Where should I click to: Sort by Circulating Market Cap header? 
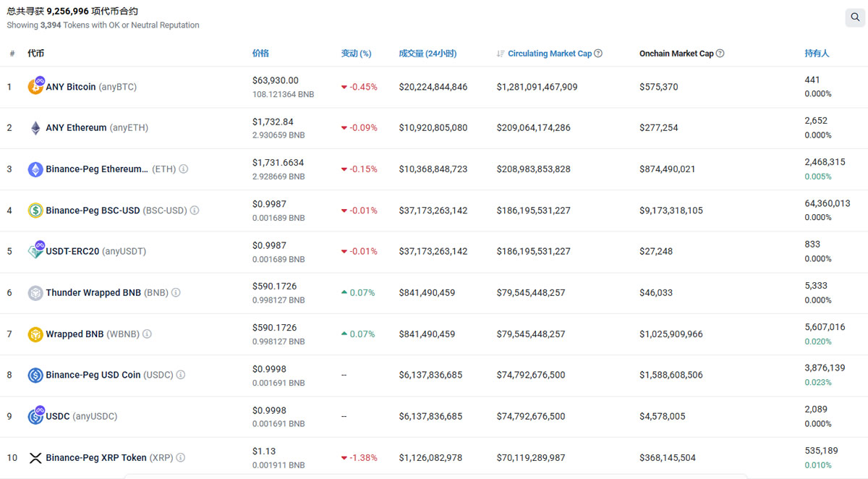550,54
